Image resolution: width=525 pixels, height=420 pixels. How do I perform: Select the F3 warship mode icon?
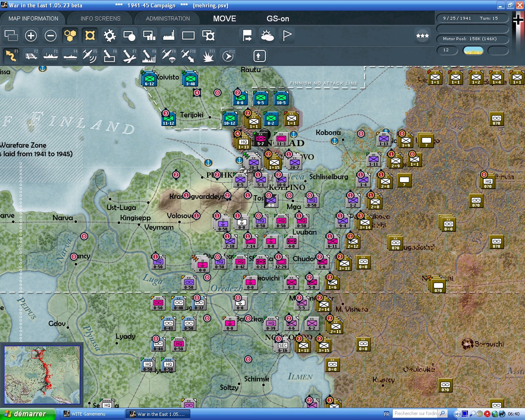(x=51, y=56)
